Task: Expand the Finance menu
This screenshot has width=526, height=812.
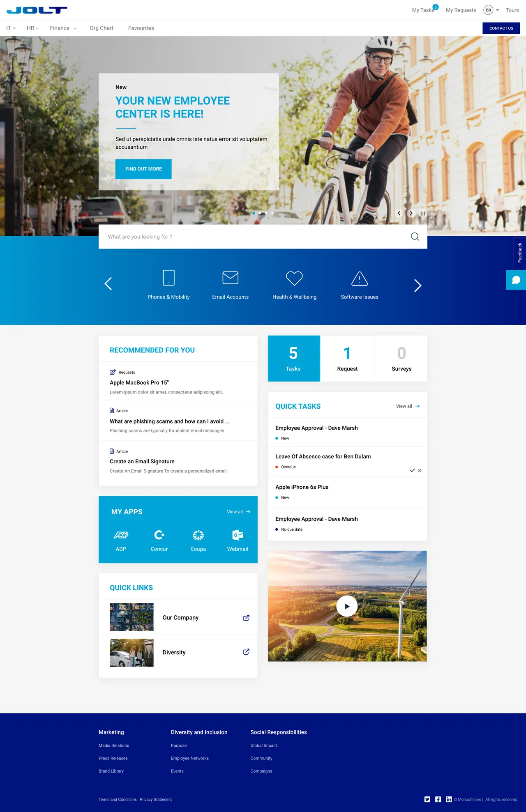Action: point(63,28)
